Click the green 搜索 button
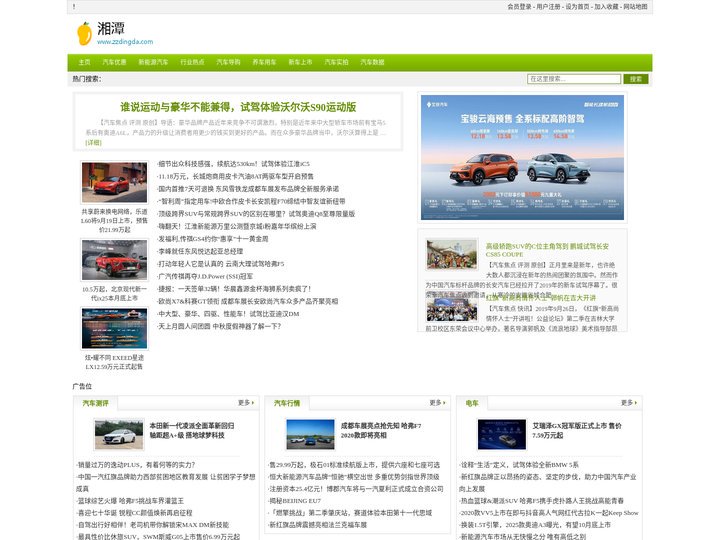Viewport: 720px width, 540px height. [x=636, y=79]
